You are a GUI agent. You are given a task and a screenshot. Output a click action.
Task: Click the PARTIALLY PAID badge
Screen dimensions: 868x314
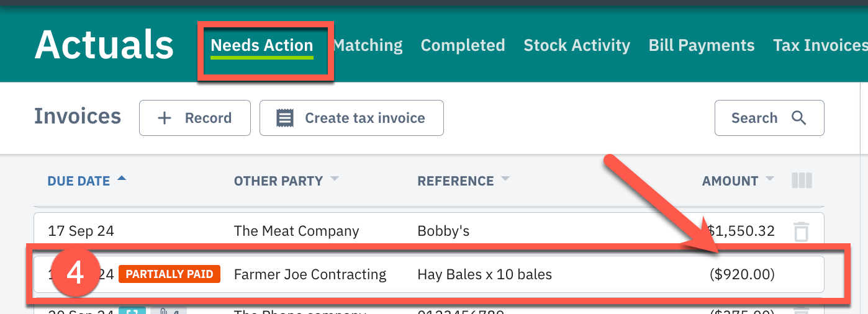(x=170, y=274)
